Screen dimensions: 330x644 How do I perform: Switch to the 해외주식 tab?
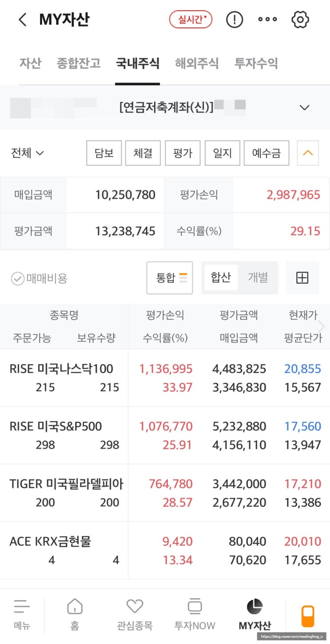tap(197, 63)
